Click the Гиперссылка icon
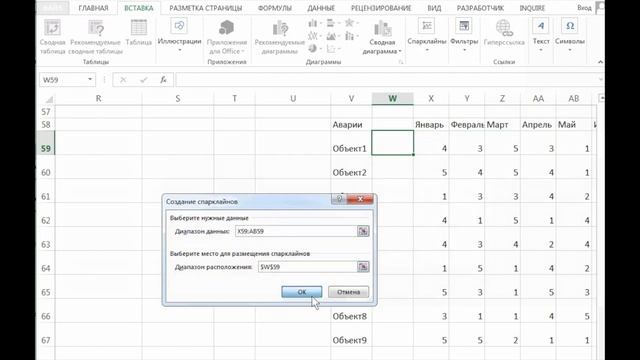Image resolution: width=640 pixels, height=360 pixels. pos(504,33)
